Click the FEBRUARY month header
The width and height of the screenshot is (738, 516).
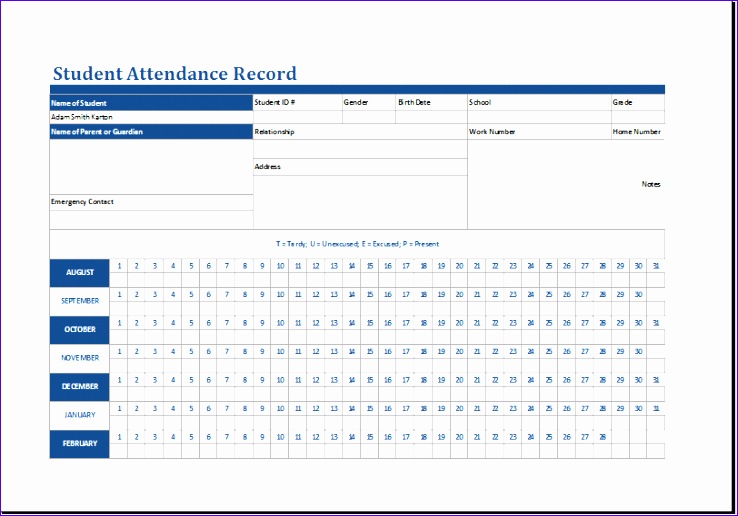(x=80, y=443)
